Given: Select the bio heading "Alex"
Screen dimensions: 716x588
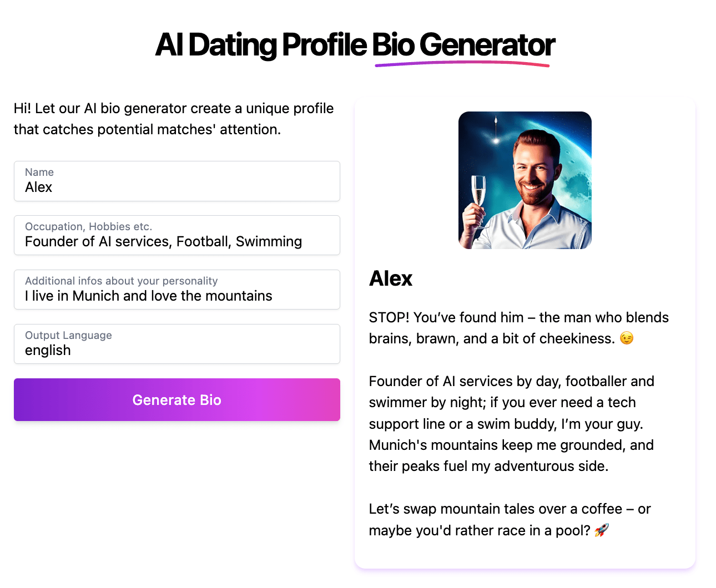Looking at the screenshot, I should pyautogui.click(x=390, y=278).
